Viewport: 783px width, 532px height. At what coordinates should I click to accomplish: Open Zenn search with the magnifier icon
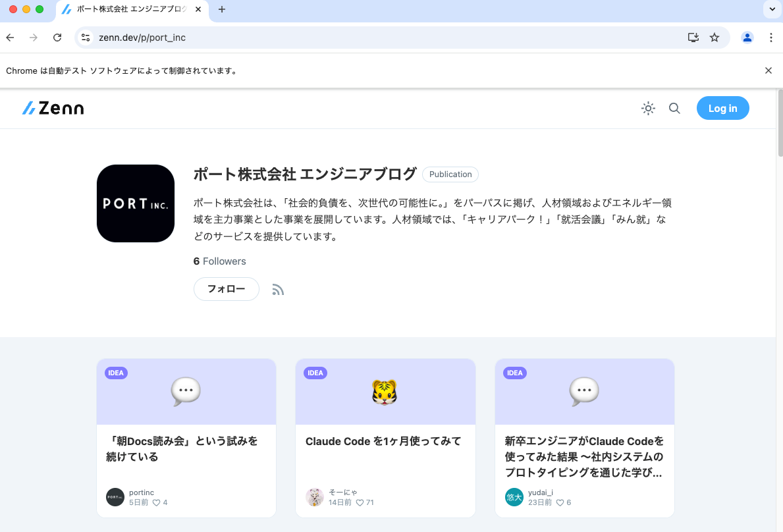click(x=674, y=108)
